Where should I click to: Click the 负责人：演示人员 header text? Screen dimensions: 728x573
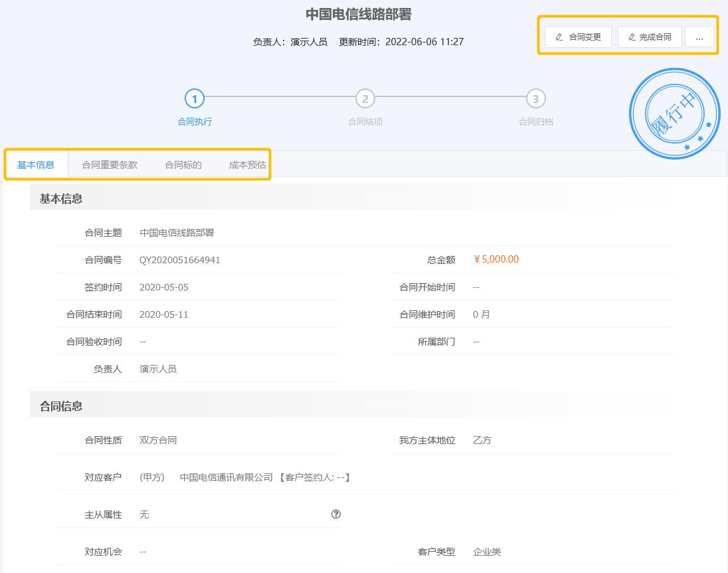click(x=290, y=42)
